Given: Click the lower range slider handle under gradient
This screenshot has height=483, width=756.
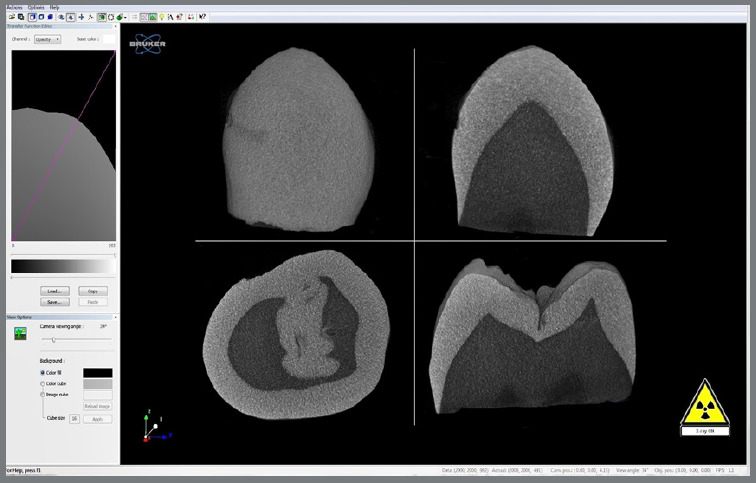Looking at the screenshot, I should (12, 278).
